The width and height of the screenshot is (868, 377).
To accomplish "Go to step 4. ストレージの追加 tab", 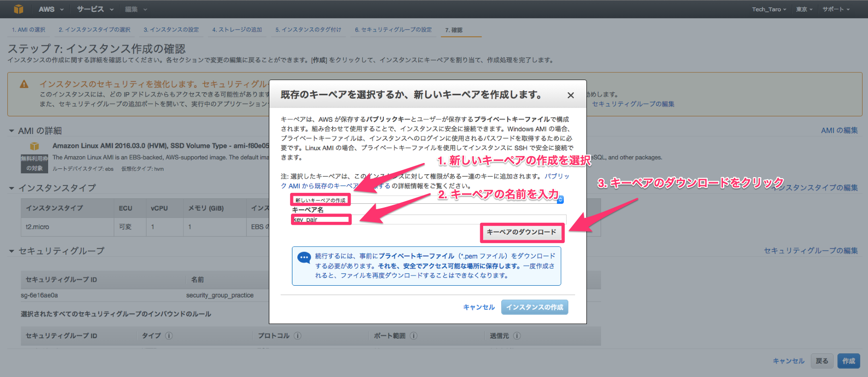I will click(237, 30).
